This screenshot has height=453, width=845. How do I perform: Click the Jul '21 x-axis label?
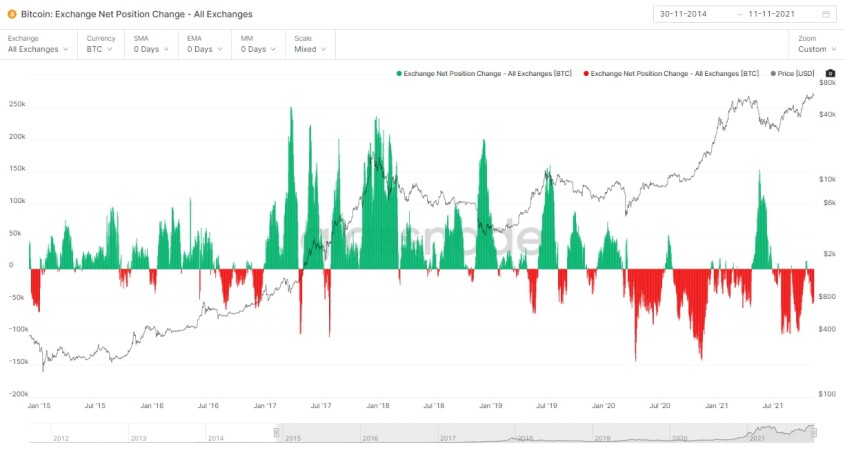click(x=773, y=405)
